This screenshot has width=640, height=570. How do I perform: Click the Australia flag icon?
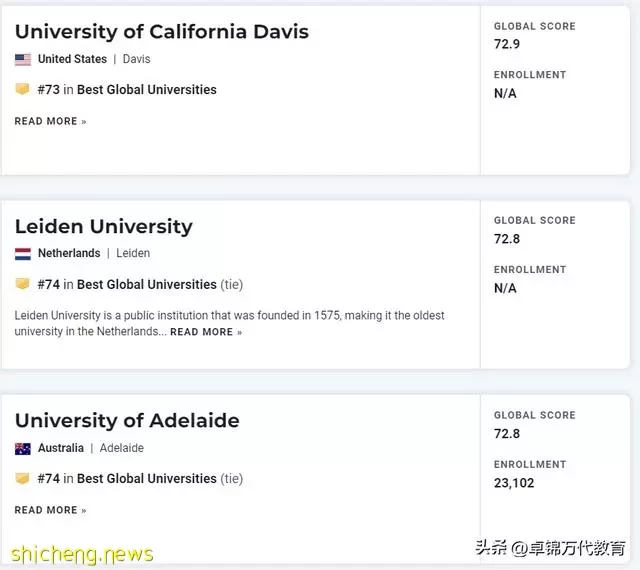pos(23,449)
